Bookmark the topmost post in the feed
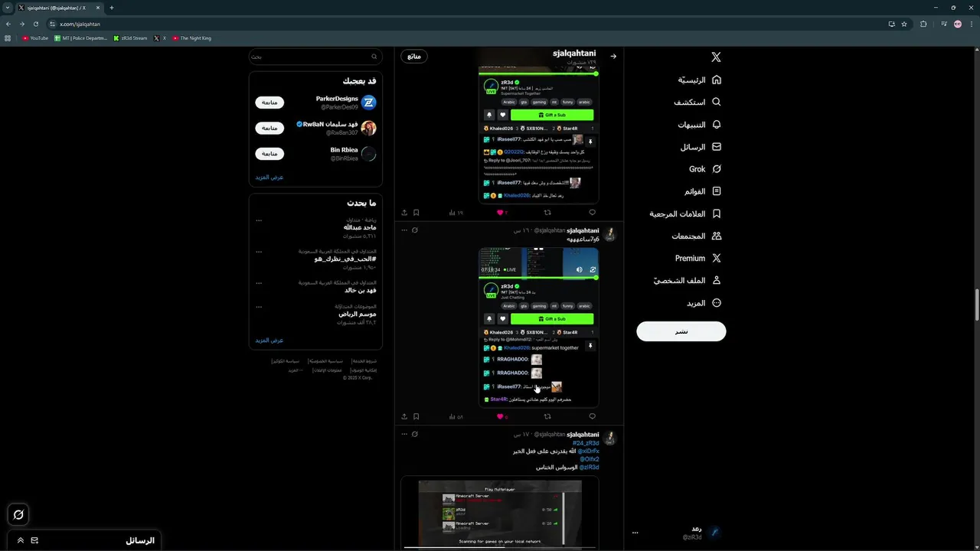 coord(416,212)
